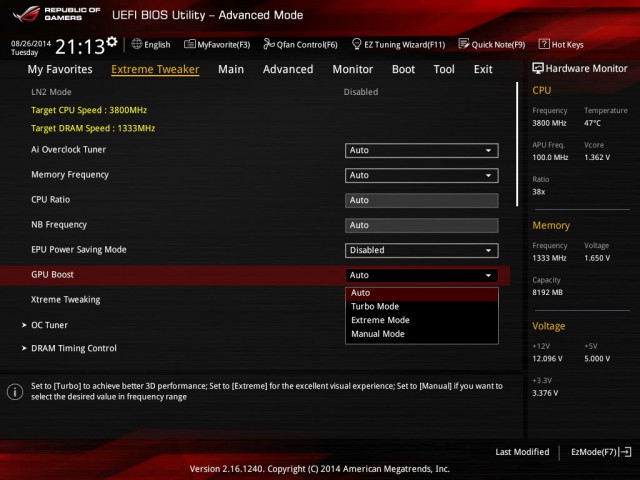
Task: Click the settings list scrollbar
Action: click(517, 144)
